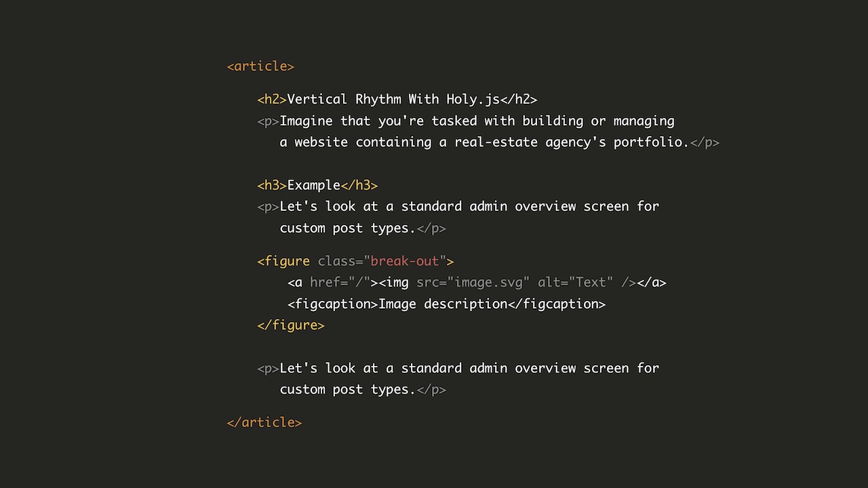Click the words 'real-estate agency's portfolio'
The width and height of the screenshot is (868, 488).
click(571, 142)
